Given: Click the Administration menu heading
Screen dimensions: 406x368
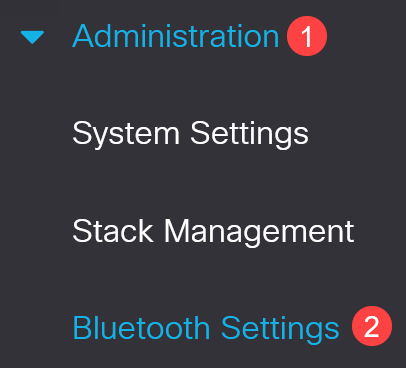Looking at the screenshot, I should (x=176, y=36).
